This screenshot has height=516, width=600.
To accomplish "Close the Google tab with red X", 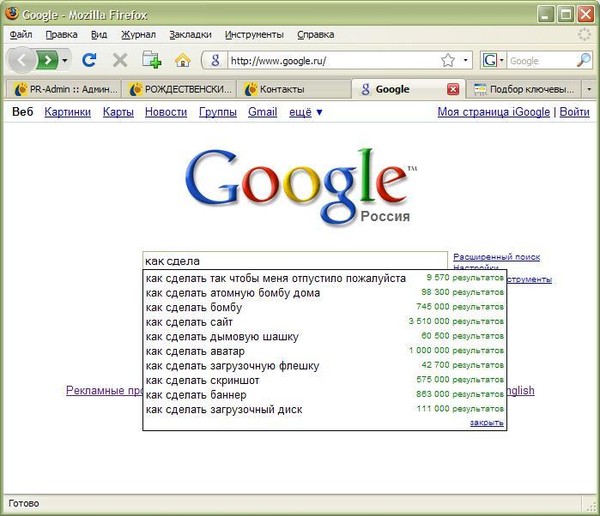I will (x=453, y=89).
